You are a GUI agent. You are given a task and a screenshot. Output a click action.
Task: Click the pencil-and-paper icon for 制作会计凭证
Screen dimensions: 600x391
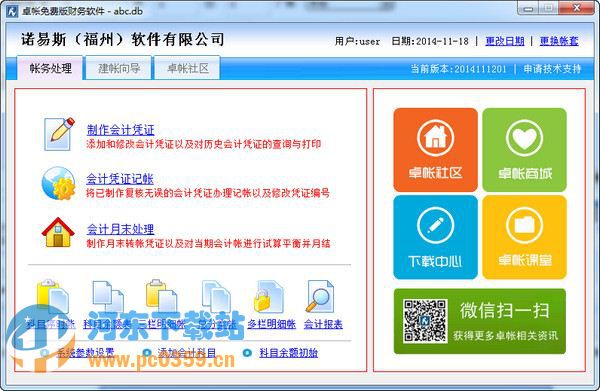tap(59, 134)
